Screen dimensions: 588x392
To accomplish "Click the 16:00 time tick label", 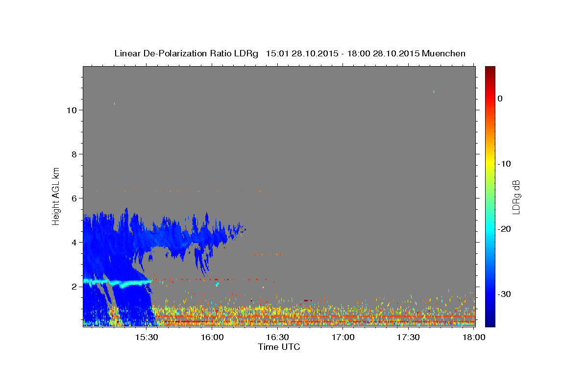I will tap(212, 337).
